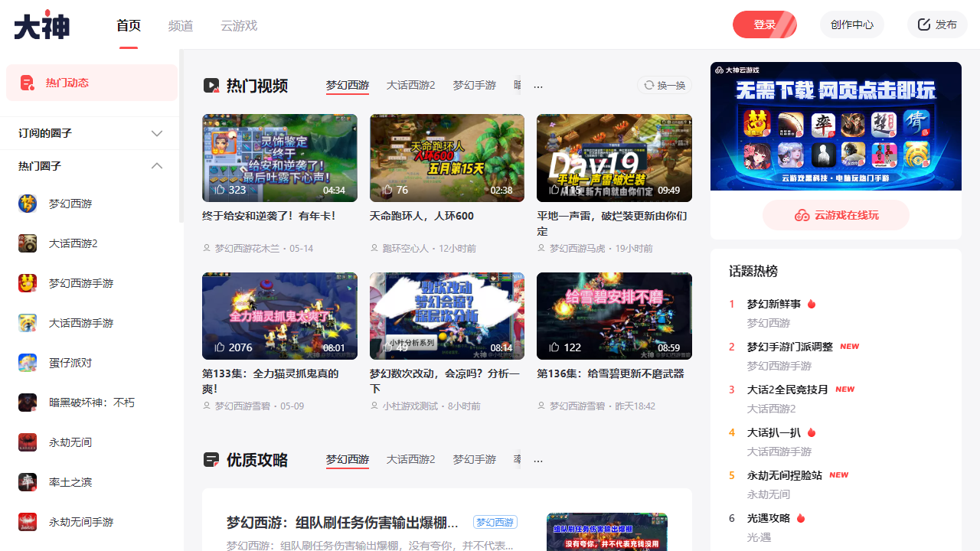Open the 率土之滨 circle icon
This screenshot has width=980, height=551.
(x=28, y=482)
